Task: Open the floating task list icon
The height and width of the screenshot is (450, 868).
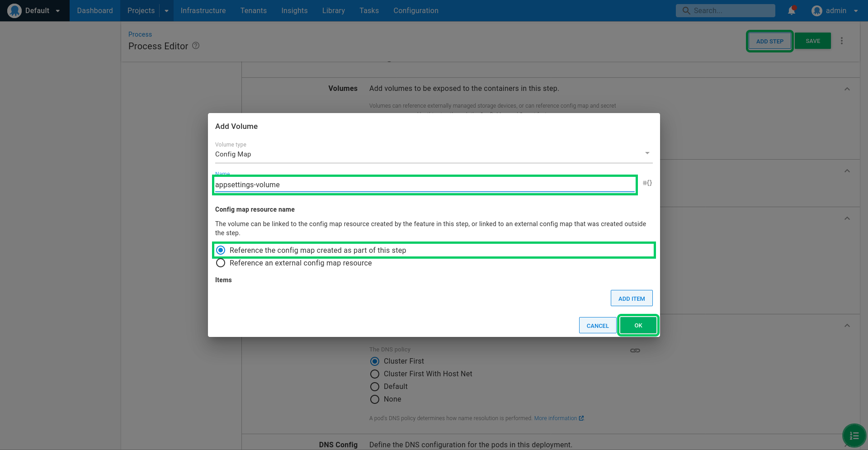Action: 854,436
